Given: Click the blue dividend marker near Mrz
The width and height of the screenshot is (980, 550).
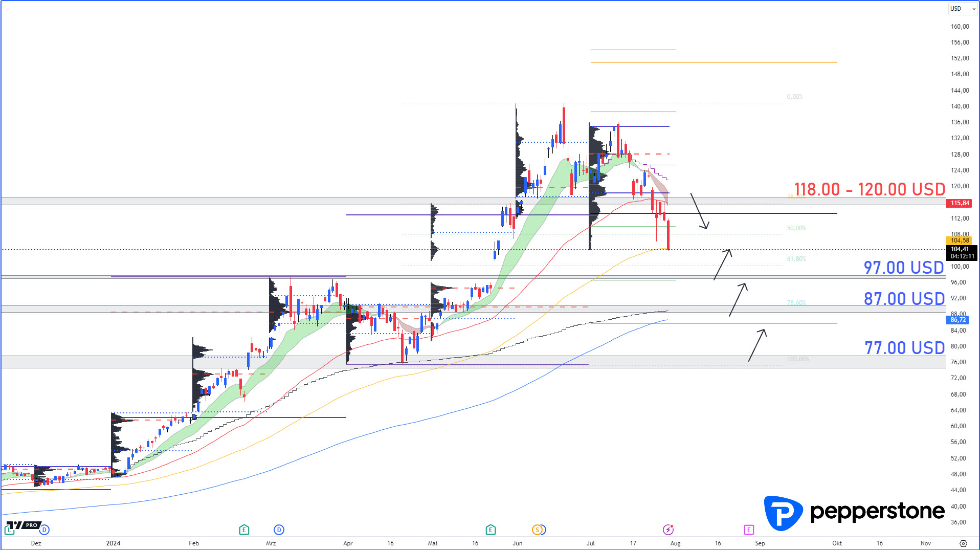Looking at the screenshot, I should point(279,530).
